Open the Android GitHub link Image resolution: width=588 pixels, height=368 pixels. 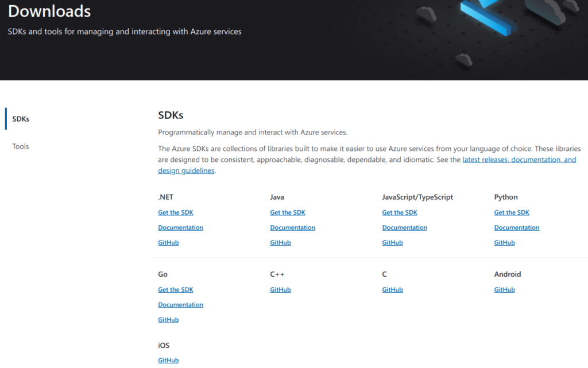(x=505, y=290)
